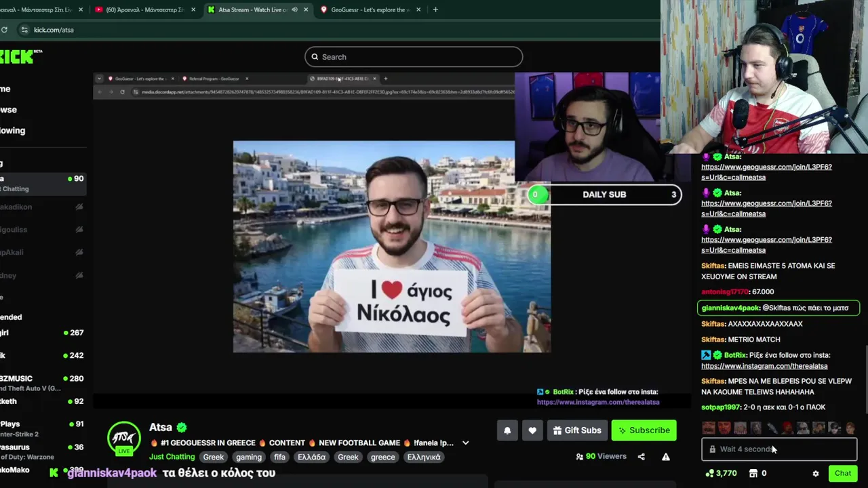The height and width of the screenshot is (488, 868).
Task: Open sidebar channel with 242 viewers
Action: pos(42,355)
